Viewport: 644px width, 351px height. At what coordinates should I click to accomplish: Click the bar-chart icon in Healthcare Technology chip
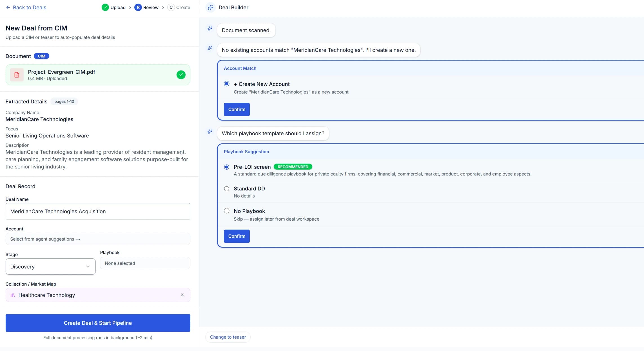(12, 295)
